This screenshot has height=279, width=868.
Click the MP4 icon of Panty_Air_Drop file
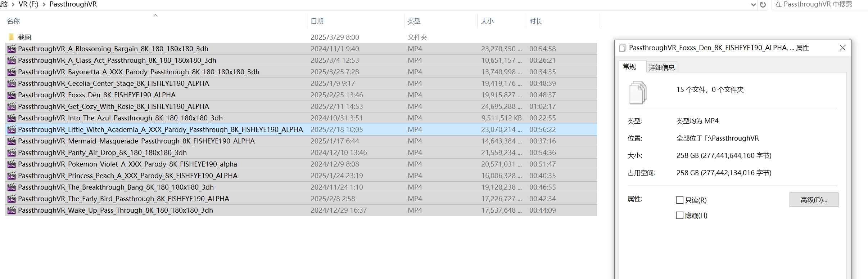tap(12, 152)
